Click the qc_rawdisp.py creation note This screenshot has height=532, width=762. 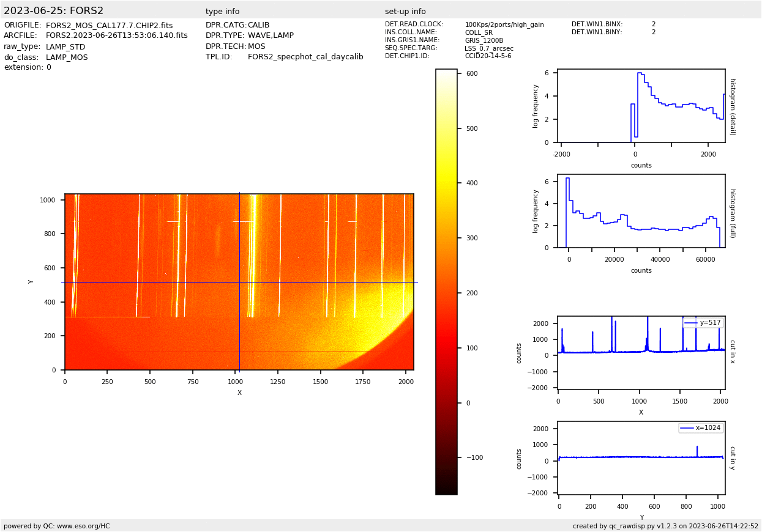click(665, 526)
